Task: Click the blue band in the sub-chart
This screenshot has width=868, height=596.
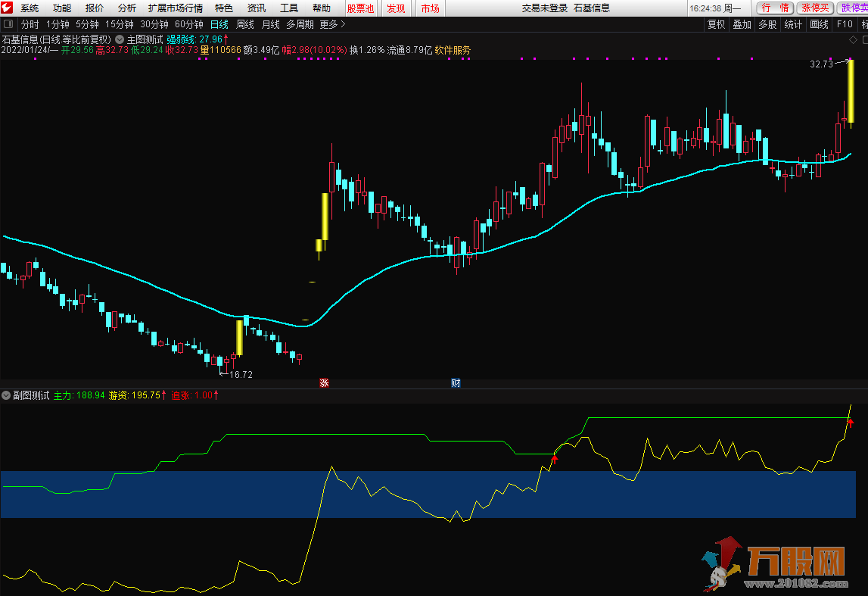Action: pyautogui.click(x=227, y=494)
